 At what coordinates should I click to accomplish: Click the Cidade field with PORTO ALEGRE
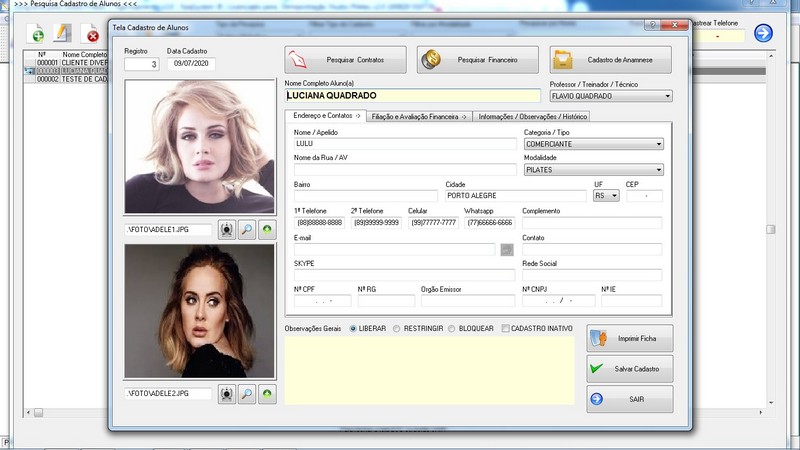(x=516, y=195)
